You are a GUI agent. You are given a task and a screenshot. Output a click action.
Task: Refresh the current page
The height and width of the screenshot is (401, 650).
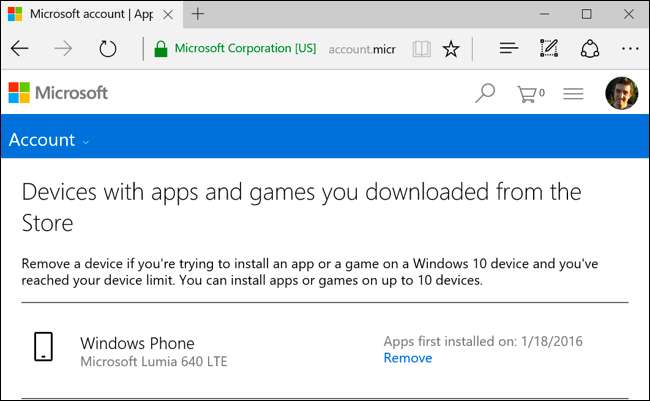(x=107, y=48)
